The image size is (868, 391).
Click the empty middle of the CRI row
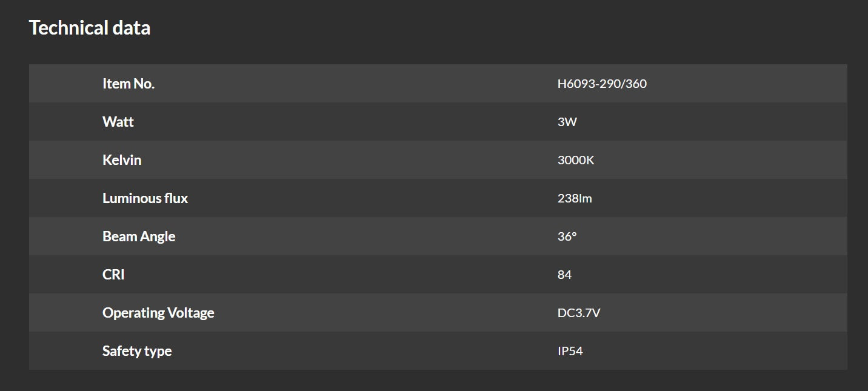coord(352,275)
